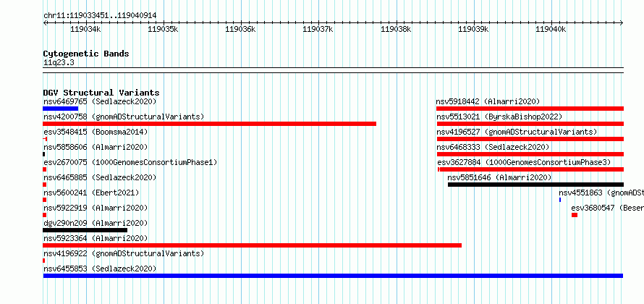Screen dimensions: 644x304
Task: Open nsv4196922 (gnomADStructuralVariants) label
Action: pyautogui.click(x=124, y=253)
